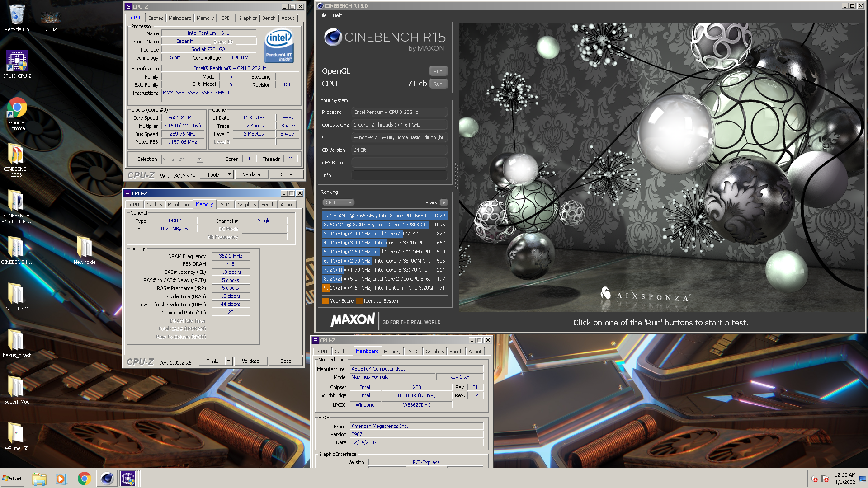Switch to Caches tab in top CPU-Z window
This screenshot has height=488, width=868.
(156, 18)
